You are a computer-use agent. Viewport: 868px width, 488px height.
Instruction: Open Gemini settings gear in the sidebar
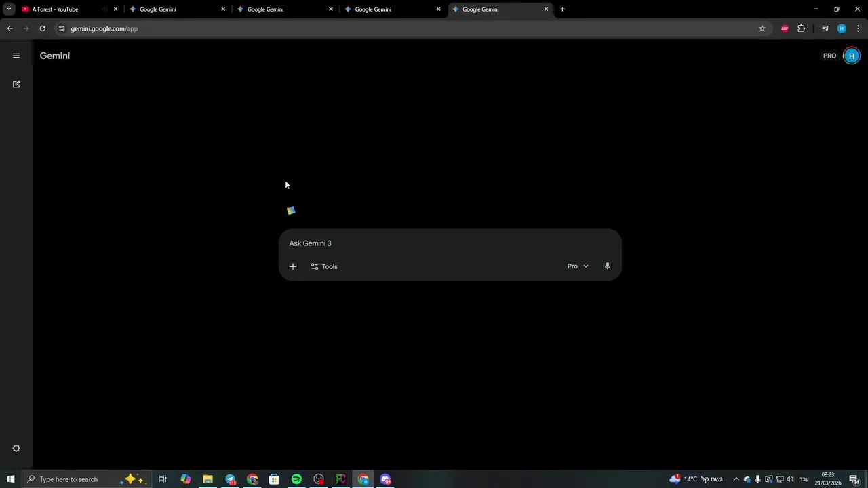coord(16,449)
